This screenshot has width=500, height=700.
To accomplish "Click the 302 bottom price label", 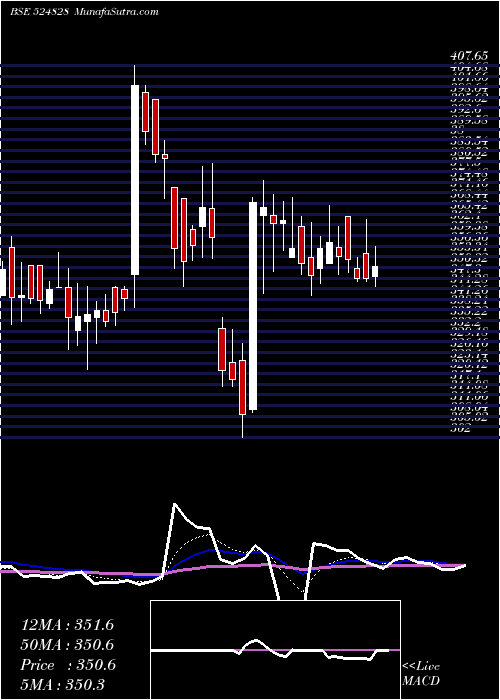I will (x=461, y=429).
